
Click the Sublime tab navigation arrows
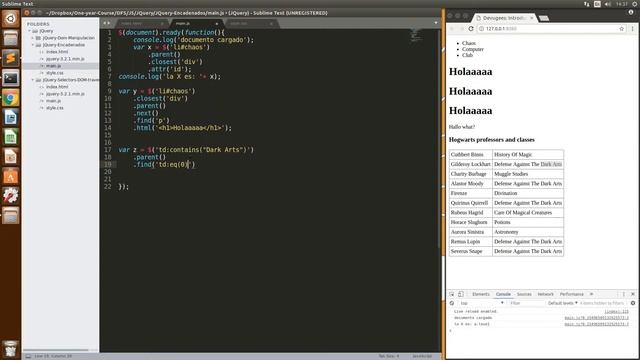coord(107,23)
